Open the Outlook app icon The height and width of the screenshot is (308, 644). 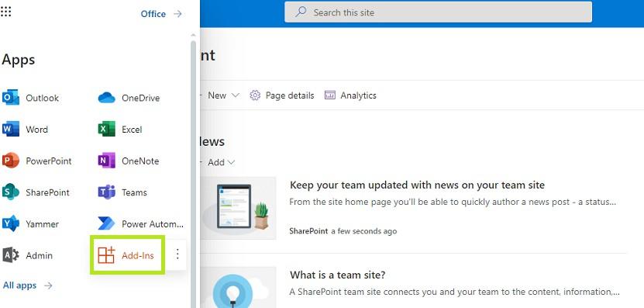click(x=11, y=98)
